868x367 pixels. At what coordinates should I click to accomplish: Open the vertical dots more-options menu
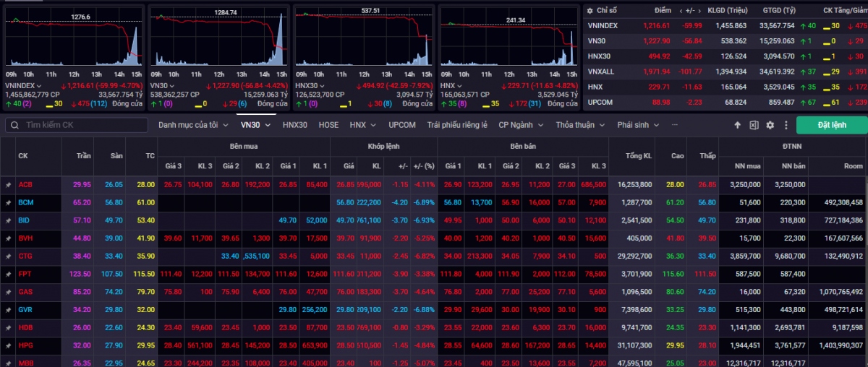click(786, 125)
